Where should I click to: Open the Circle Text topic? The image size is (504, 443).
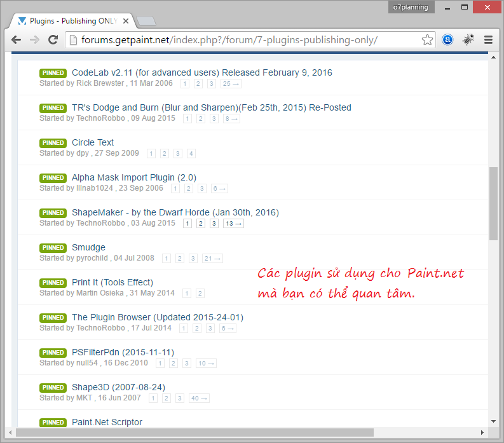[93, 142]
